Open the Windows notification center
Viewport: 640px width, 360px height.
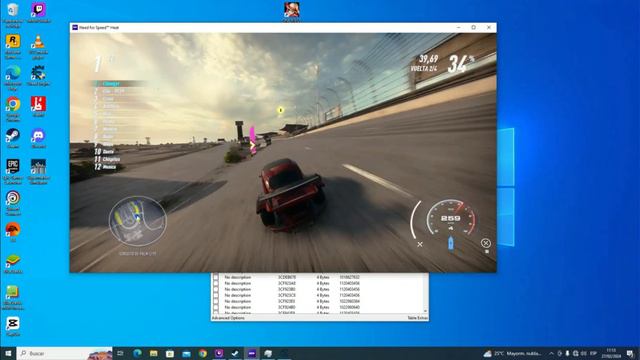(630, 353)
